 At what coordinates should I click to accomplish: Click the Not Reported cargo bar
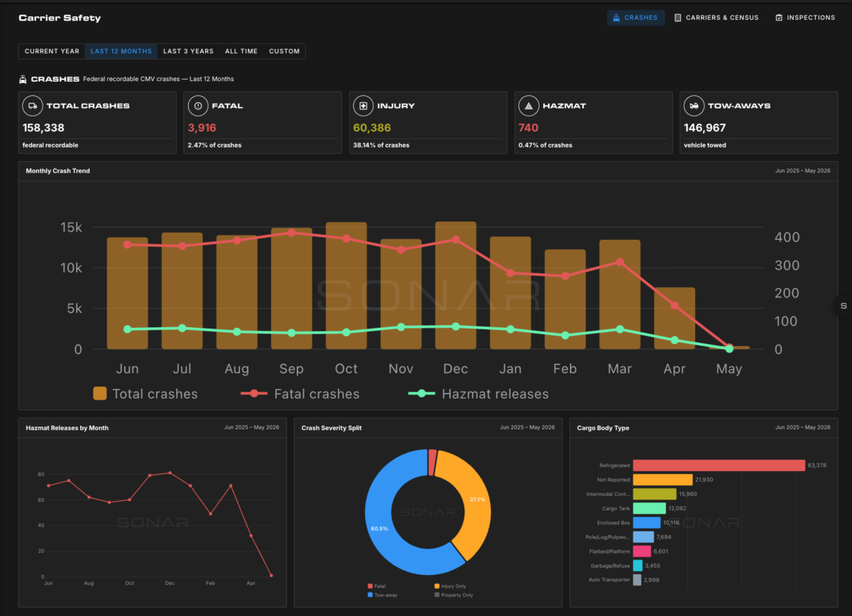click(663, 480)
